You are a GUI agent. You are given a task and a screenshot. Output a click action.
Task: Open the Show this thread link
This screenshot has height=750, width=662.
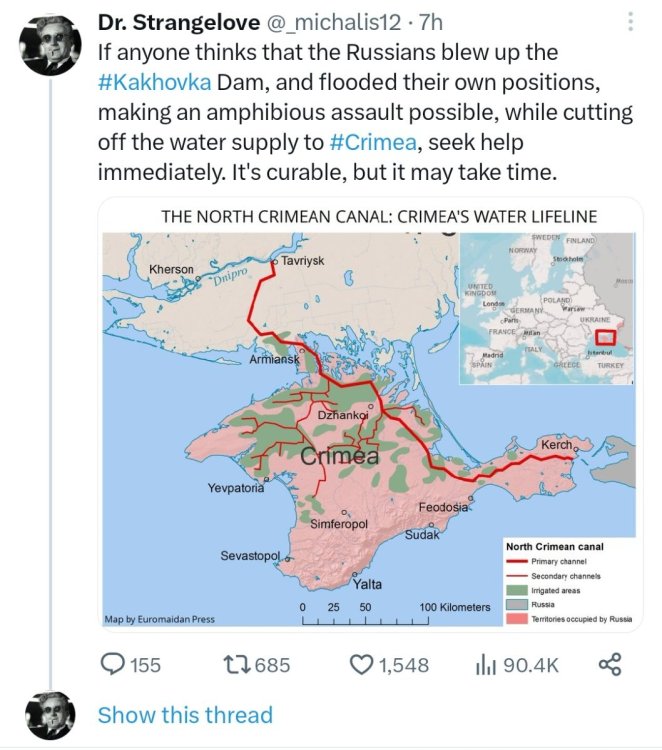point(185,715)
